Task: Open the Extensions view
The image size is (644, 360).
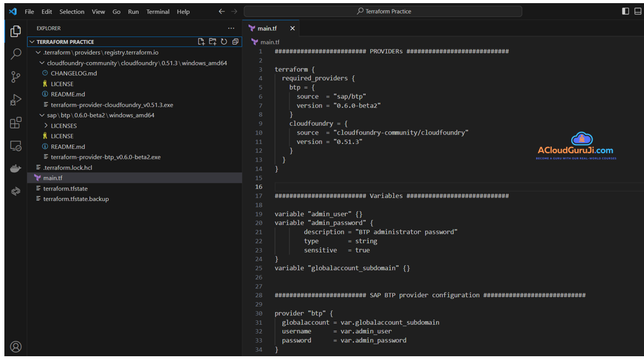Action: pyautogui.click(x=16, y=123)
